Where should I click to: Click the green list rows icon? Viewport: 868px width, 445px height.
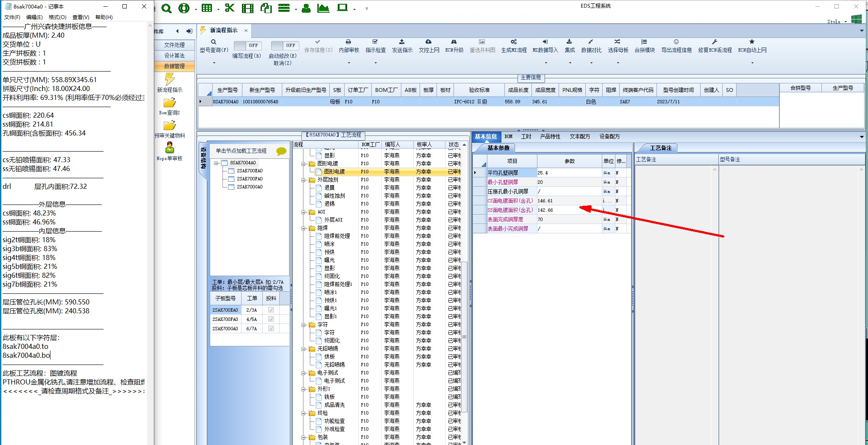284,8
